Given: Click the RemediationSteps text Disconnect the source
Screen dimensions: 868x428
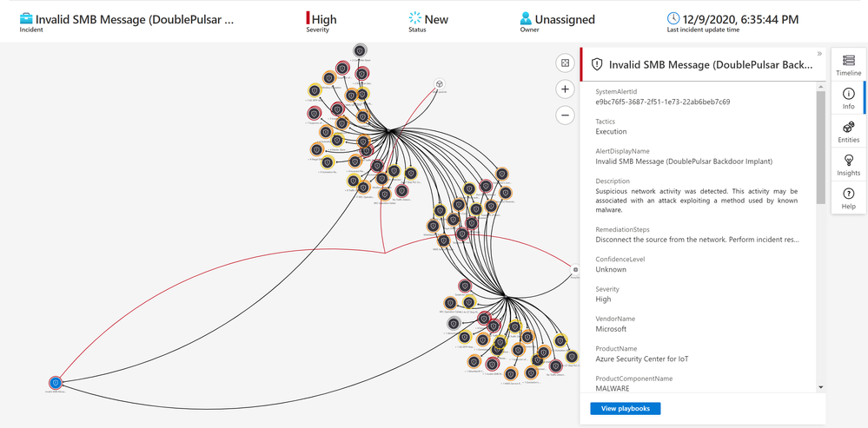Looking at the screenshot, I should 698,240.
